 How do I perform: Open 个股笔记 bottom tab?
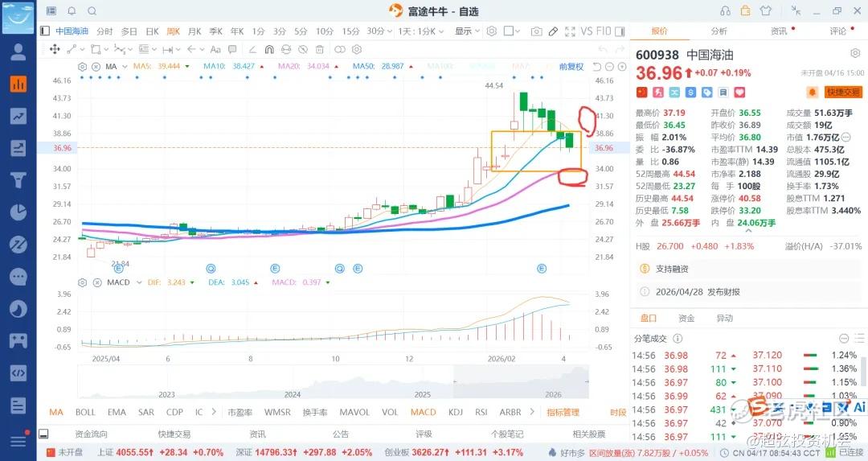click(507, 434)
